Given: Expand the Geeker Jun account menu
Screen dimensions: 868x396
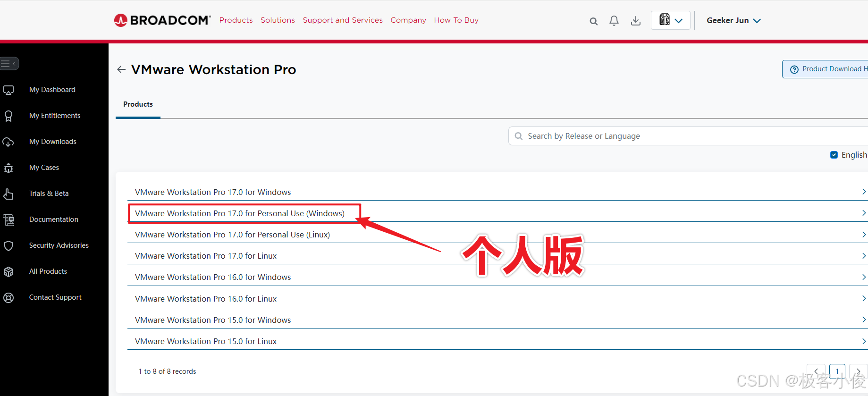Looking at the screenshot, I should tap(733, 20).
